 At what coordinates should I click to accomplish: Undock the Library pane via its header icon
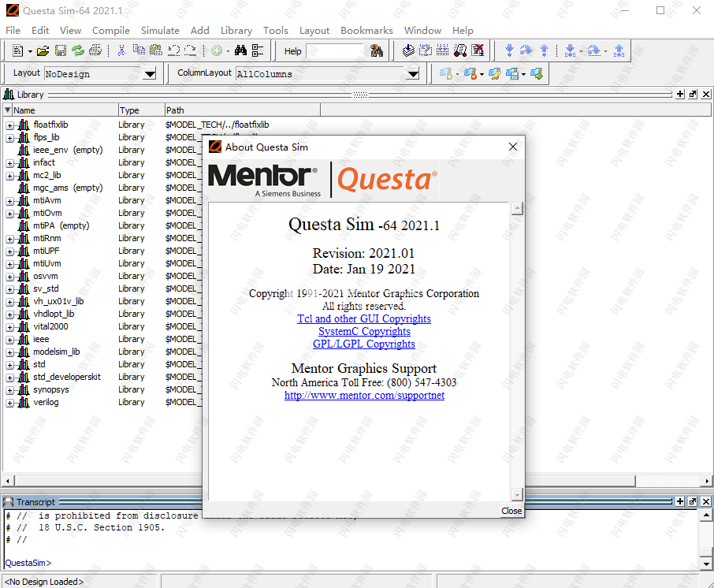pos(691,94)
